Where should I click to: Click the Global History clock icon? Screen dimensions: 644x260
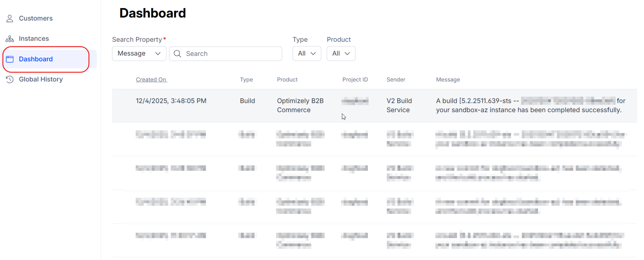[x=9, y=79]
